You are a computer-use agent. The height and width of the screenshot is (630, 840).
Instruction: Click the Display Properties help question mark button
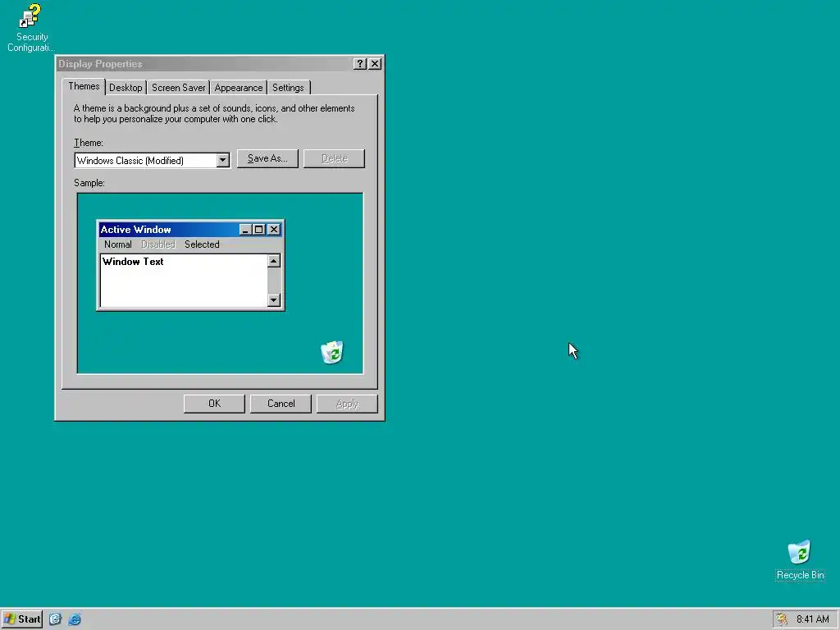[360, 64]
